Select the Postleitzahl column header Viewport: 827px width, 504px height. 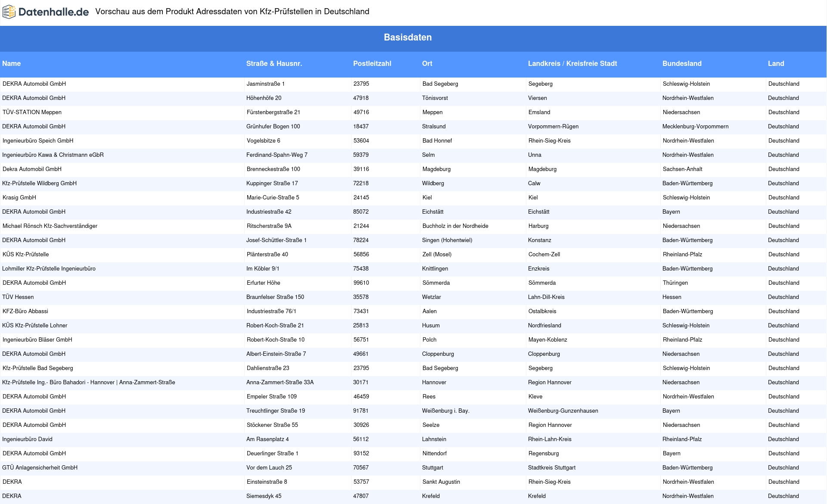(x=372, y=63)
